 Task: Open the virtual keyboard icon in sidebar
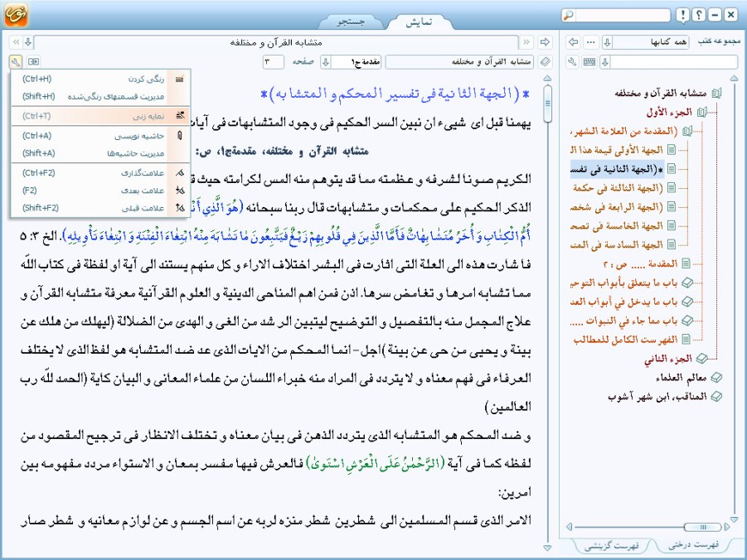point(589,61)
